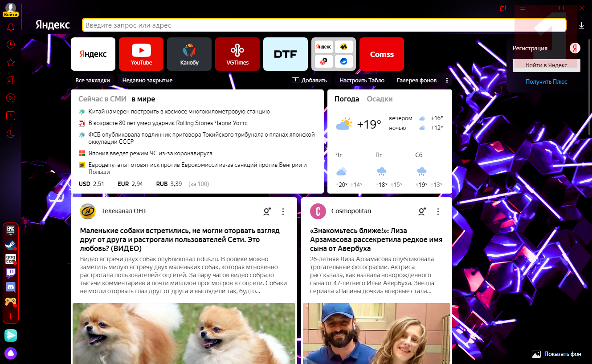Viewport: 592px width, 364px height.
Task: Open the Яндекс tile on Tableau
Action: (x=93, y=54)
